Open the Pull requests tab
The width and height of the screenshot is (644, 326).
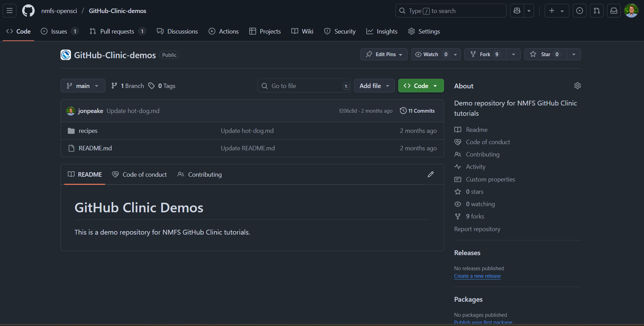(118, 31)
